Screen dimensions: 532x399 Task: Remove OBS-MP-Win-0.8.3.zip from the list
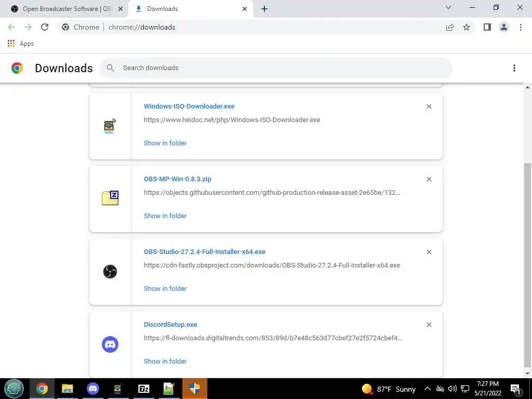[429, 179]
